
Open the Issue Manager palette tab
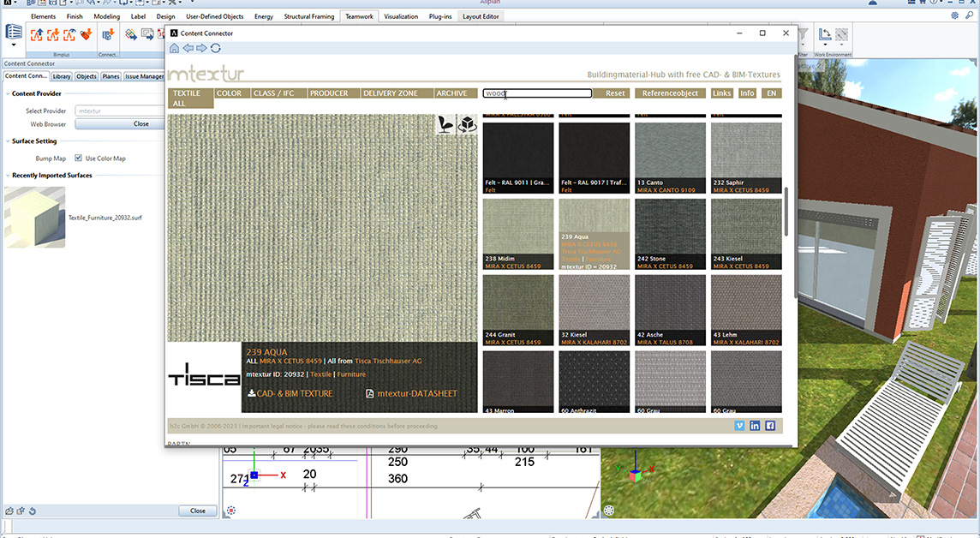point(144,76)
